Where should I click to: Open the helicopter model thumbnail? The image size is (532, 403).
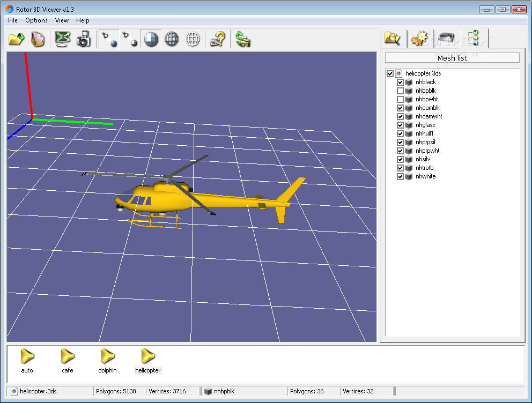coord(147,361)
